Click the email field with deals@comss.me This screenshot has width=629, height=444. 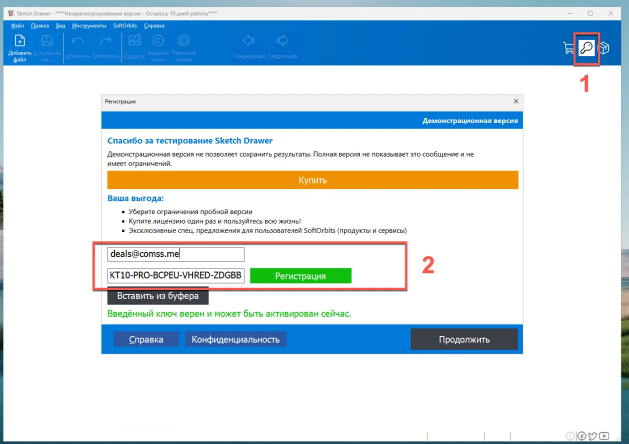176,254
